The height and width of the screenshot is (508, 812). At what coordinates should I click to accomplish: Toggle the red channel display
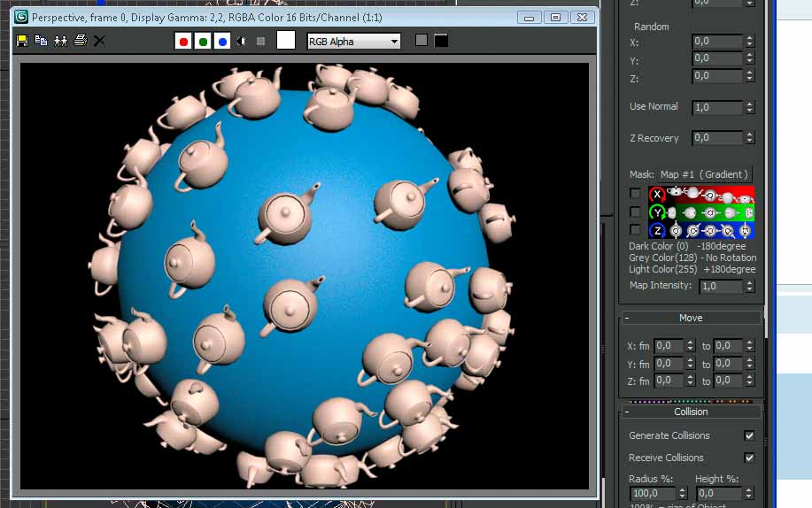click(182, 42)
